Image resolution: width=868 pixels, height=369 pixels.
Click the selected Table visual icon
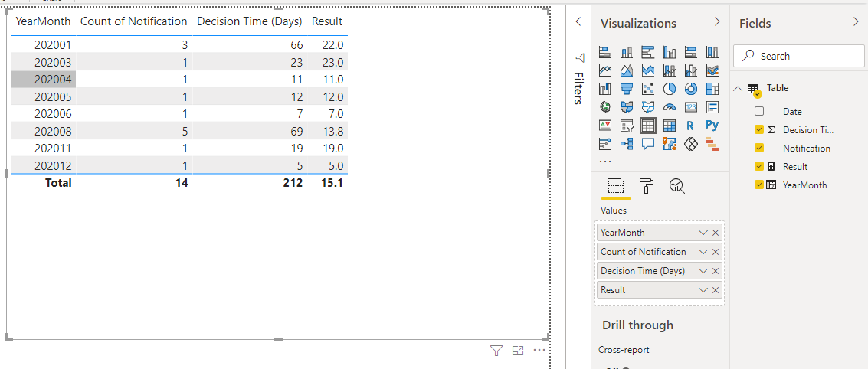(647, 126)
